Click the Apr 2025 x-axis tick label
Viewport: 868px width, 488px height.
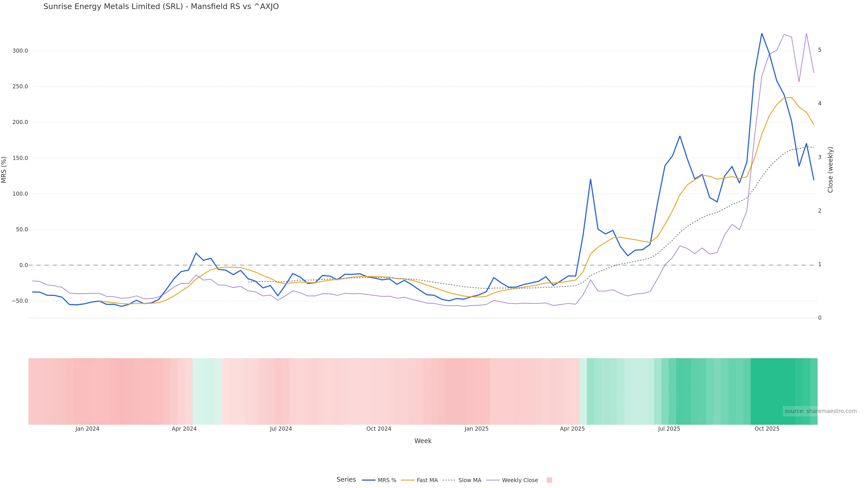click(572, 429)
